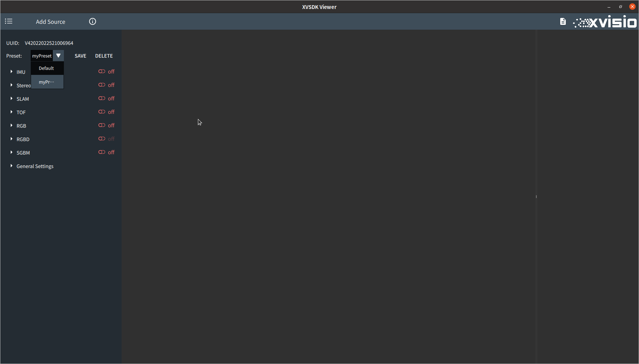This screenshot has width=639, height=364.
Task: Toggle IMU stream on
Action: [x=102, y=71]
